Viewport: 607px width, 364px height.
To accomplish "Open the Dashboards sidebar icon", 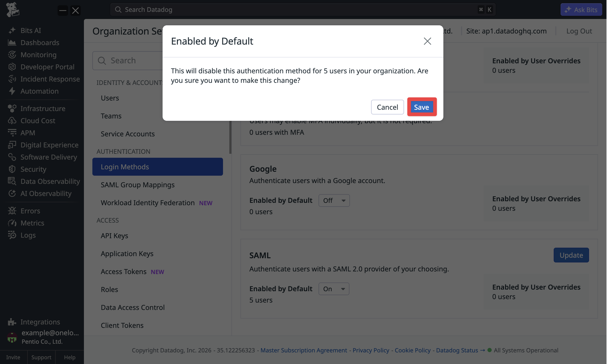I will point(12,42).
